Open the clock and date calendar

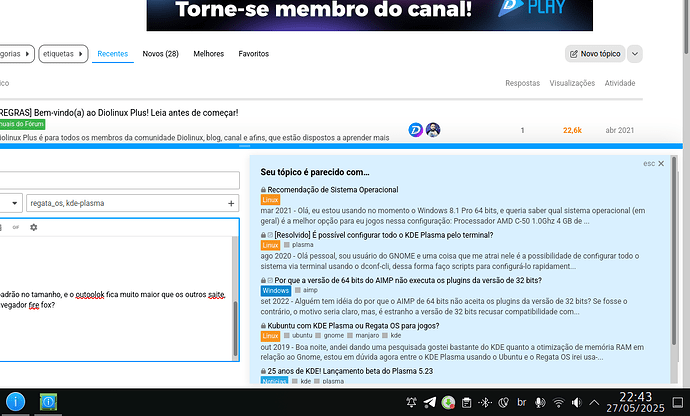pyautogui.click(x=635, y=402)
